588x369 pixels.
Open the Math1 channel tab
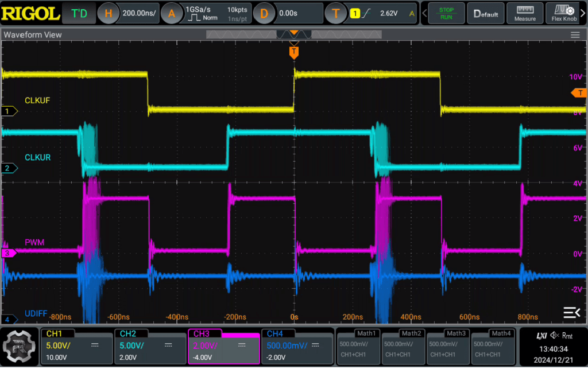click(358, 347)
